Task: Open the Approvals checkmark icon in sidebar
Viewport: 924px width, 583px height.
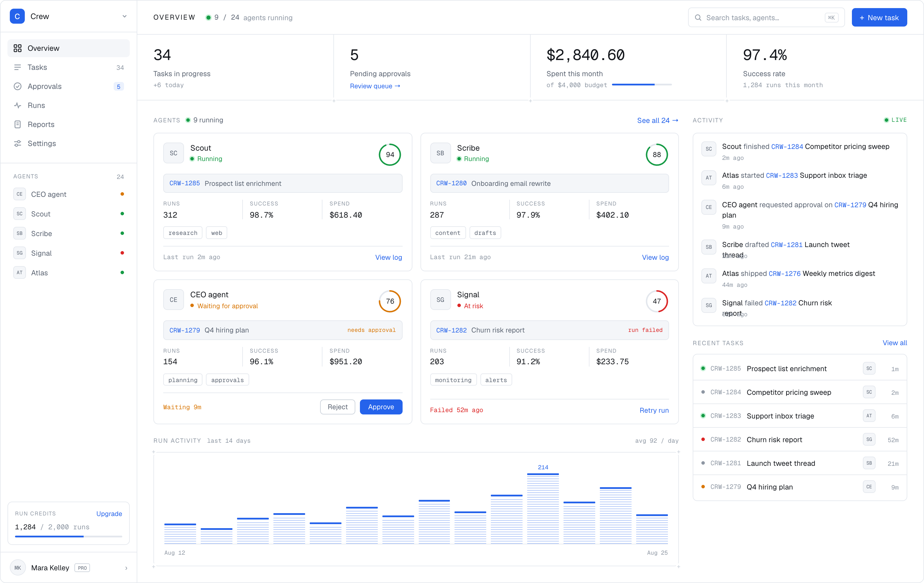Action: [x=18, y=86]
